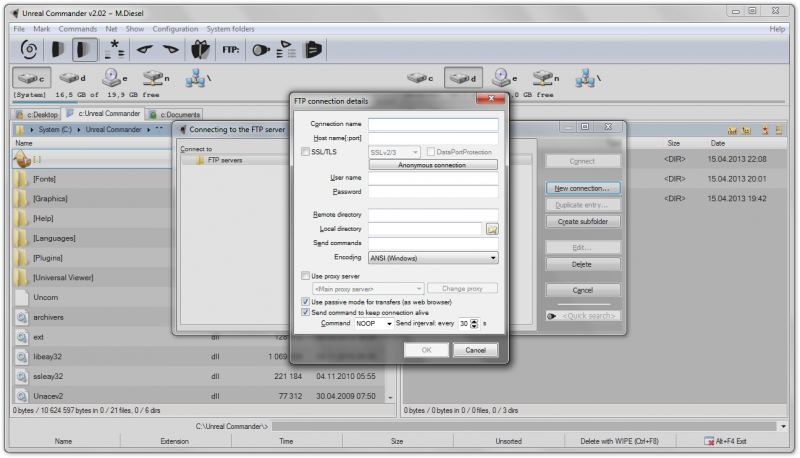Open network neighborhood in right drive bar
Image resolution: width=800 pixels, height=458 pixels.
pos(588,78)
